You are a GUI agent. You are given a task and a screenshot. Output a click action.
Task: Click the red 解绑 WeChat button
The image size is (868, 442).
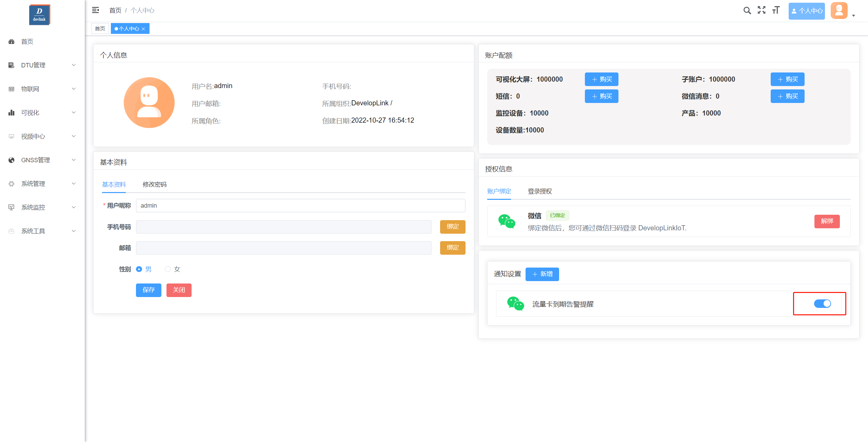(x=827, y=221)
